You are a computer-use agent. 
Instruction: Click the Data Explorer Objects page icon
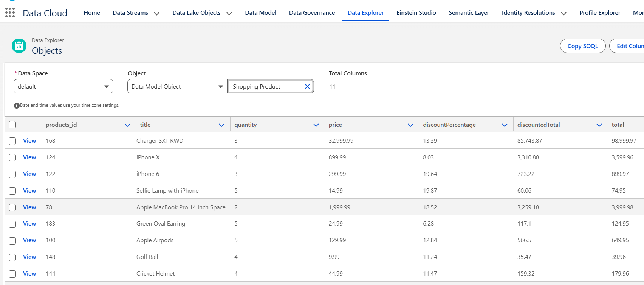point(19,46)
